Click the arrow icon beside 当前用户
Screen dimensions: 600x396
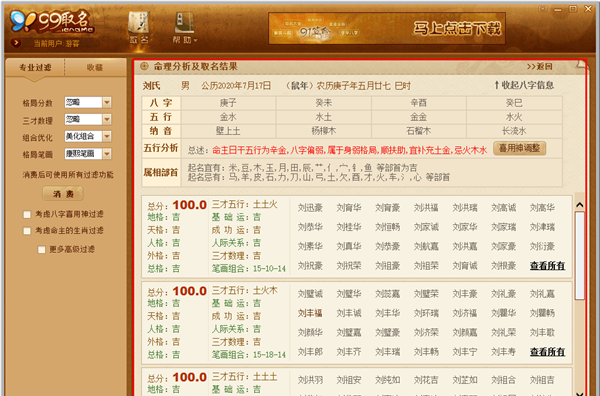click(x=16, y=43)
